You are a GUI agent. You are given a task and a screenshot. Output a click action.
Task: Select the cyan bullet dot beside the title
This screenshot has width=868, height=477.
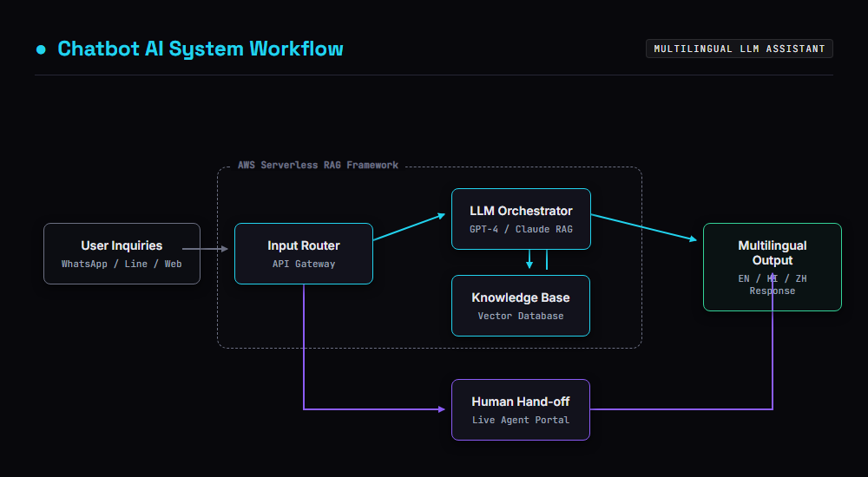click(x=41, y=49)
